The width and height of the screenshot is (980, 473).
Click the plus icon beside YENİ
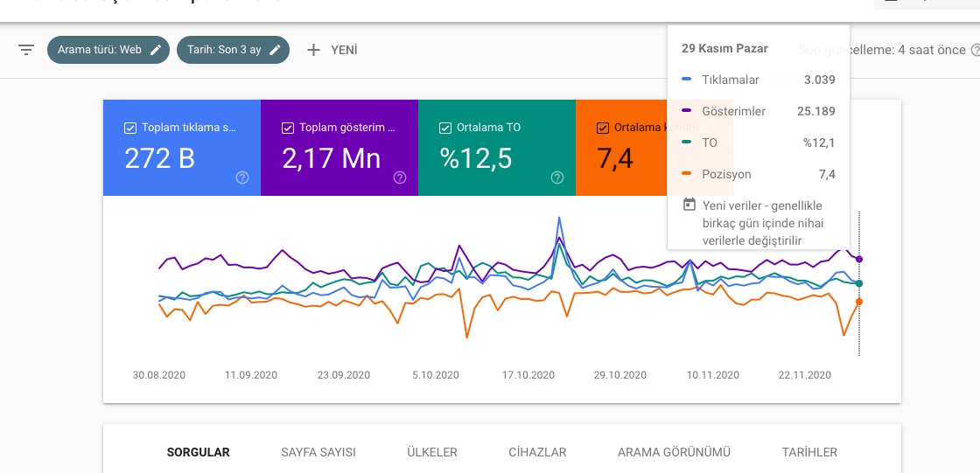click(314, 50)
